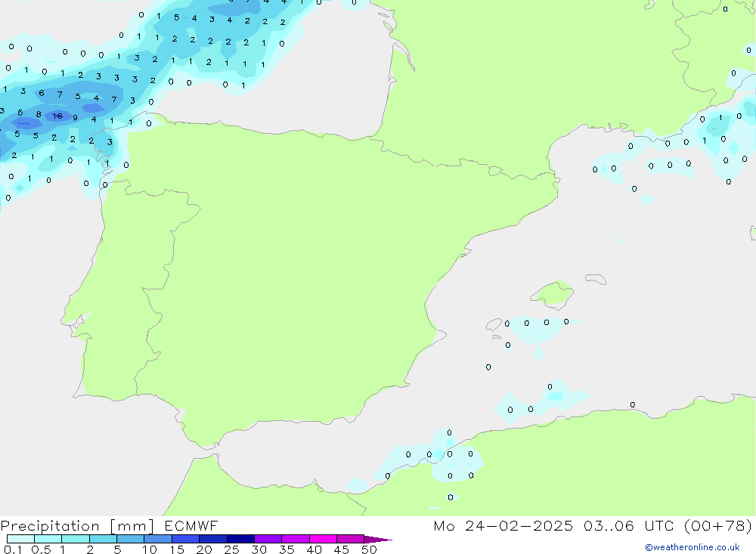Image resolution: width=756 pixels, height=554 pixels.
Task: Select the 20–25 mm dark blue swatch
Action: (x=213, y=539)
